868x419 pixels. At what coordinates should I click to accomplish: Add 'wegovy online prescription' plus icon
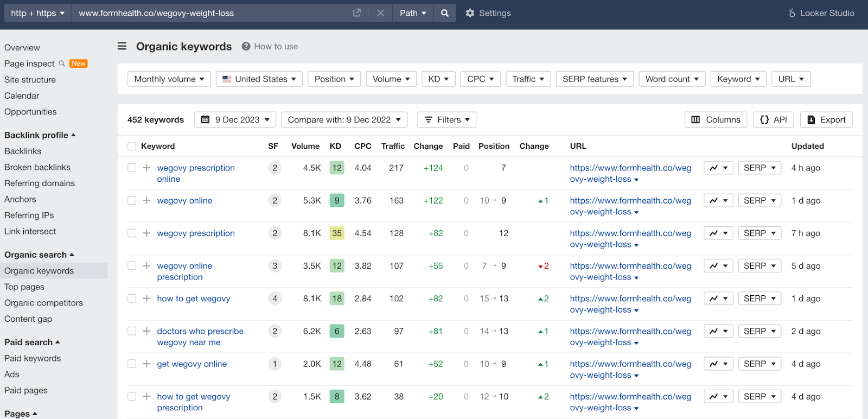coord(146,265)
